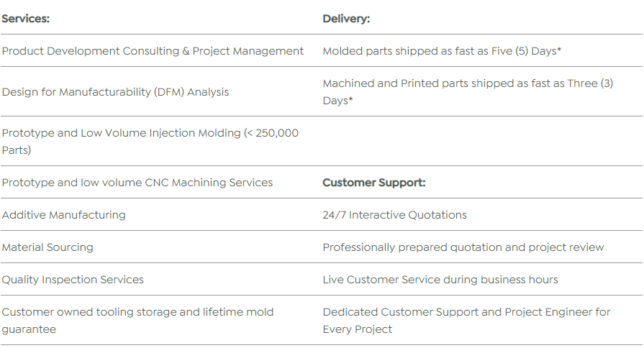Click the "Customer Support:" heading
This screenshot has height=348, width=644.
[x=374, y=183]
